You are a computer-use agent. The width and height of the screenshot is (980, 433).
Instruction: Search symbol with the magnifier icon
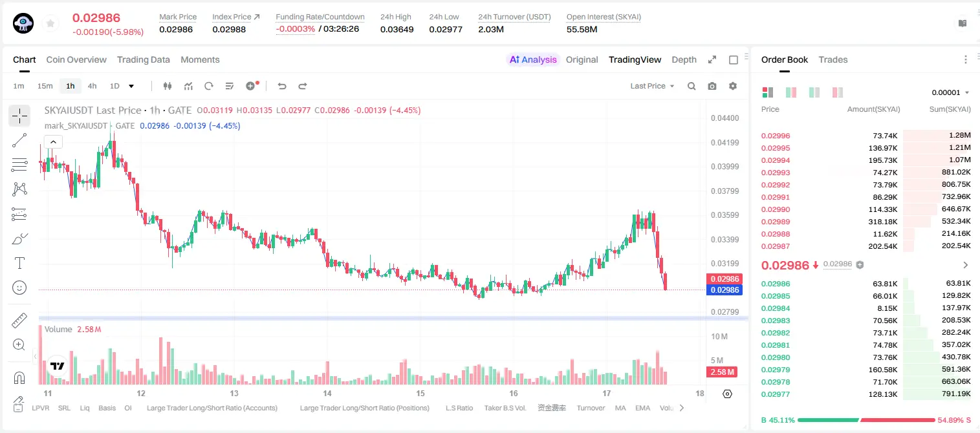pyautogui.click(x=691, y=86)
